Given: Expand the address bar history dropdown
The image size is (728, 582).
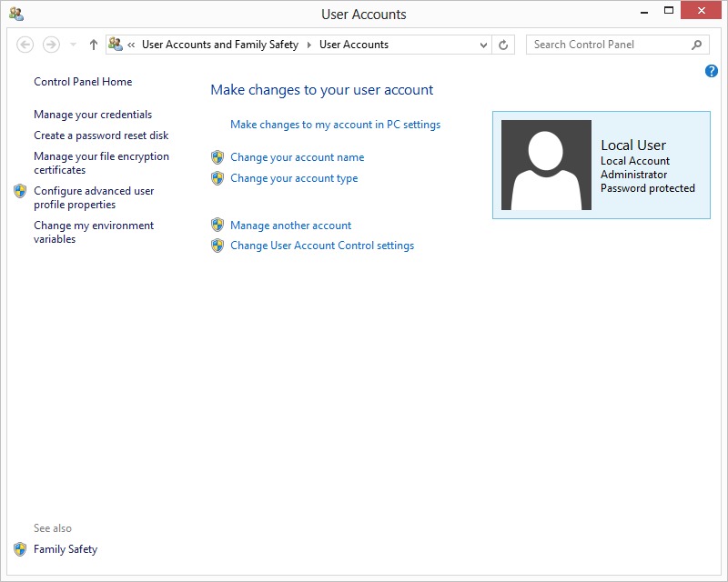Looking at the screenshot, I should 483,45.
